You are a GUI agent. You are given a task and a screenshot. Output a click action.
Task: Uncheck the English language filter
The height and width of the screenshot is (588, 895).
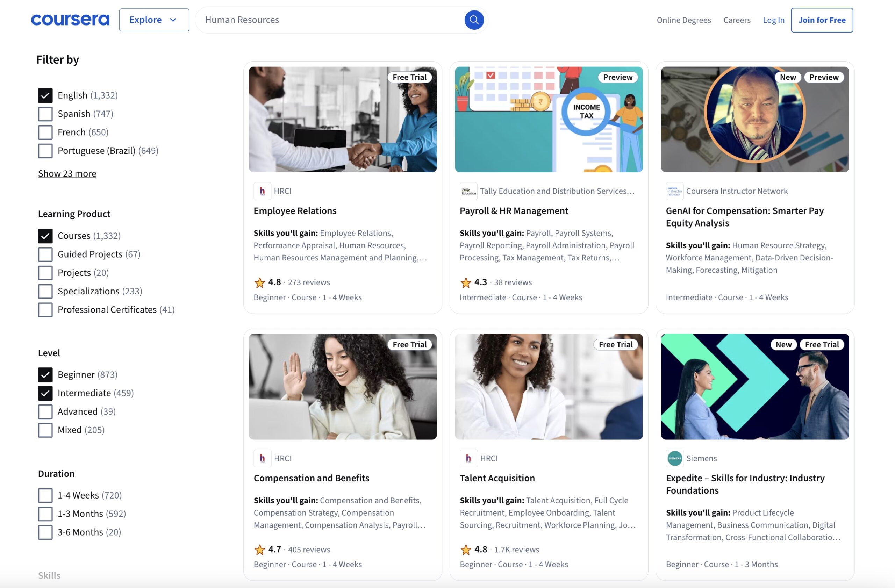click(45, 95)
